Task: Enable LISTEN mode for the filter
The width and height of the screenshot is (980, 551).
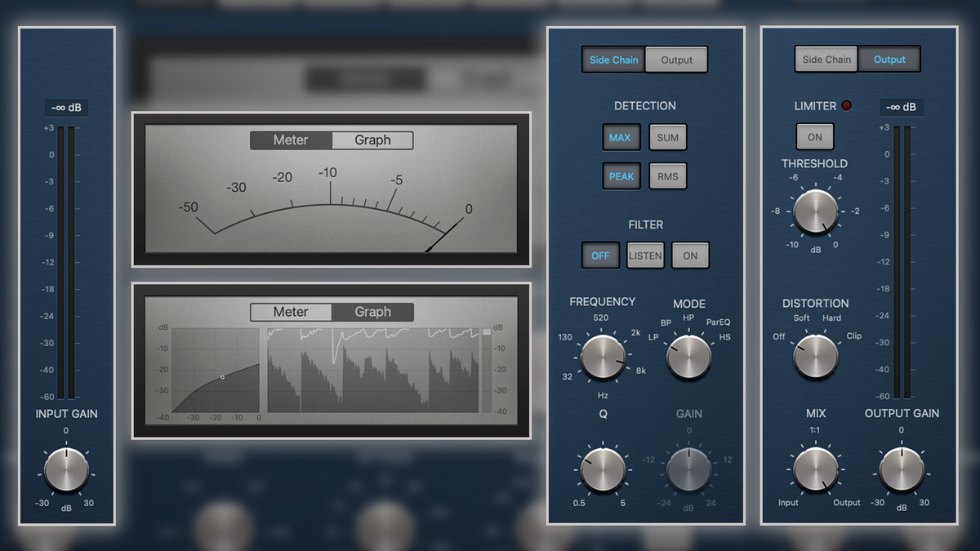Action: tap(645, 255)
